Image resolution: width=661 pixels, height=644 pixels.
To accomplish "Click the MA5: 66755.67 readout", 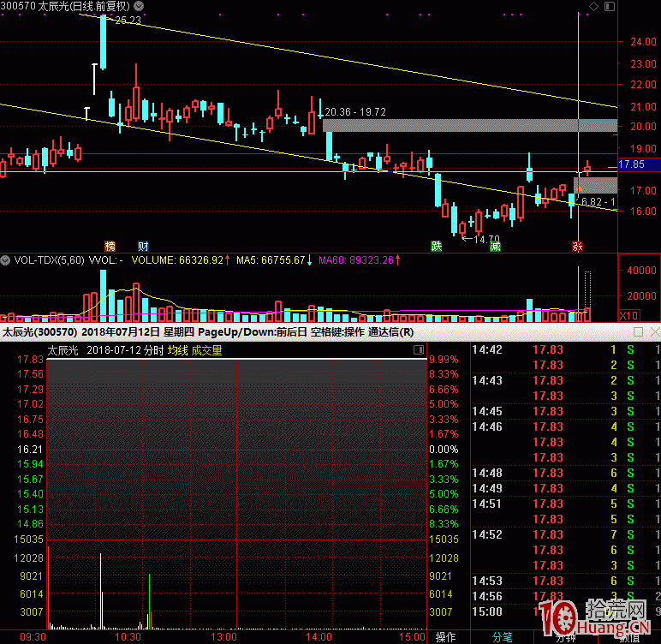I will [x=271, y=260].
